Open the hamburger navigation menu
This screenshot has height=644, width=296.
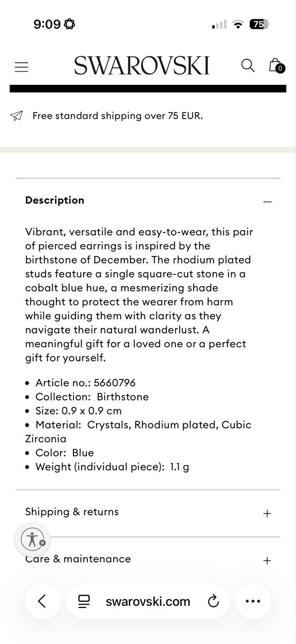(x=21, y=67)
